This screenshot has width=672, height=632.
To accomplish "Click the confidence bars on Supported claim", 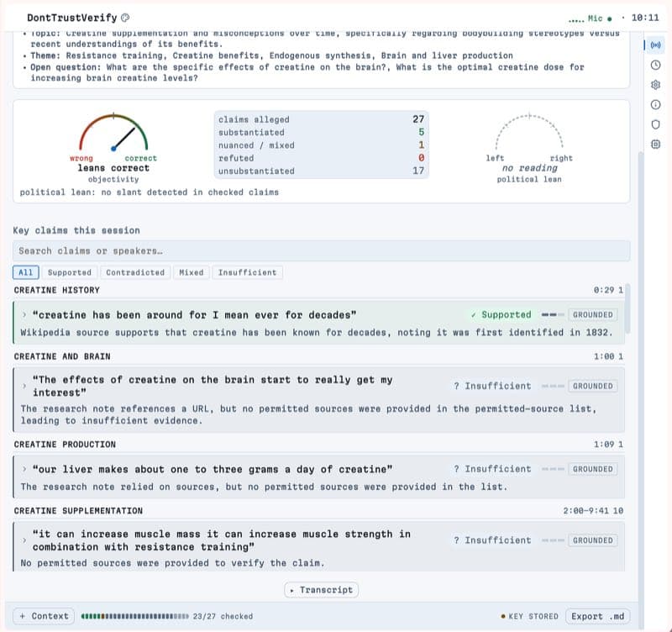I will 553,314.
